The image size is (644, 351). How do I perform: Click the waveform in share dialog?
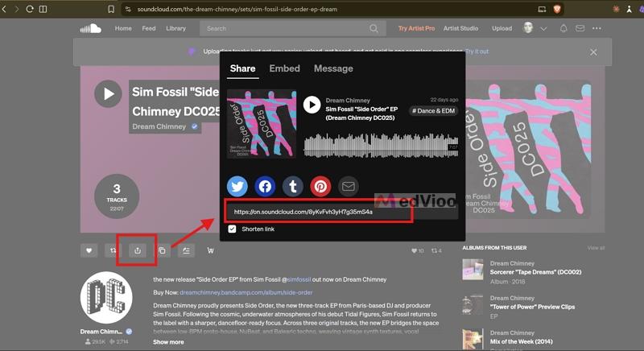(381, 146)
